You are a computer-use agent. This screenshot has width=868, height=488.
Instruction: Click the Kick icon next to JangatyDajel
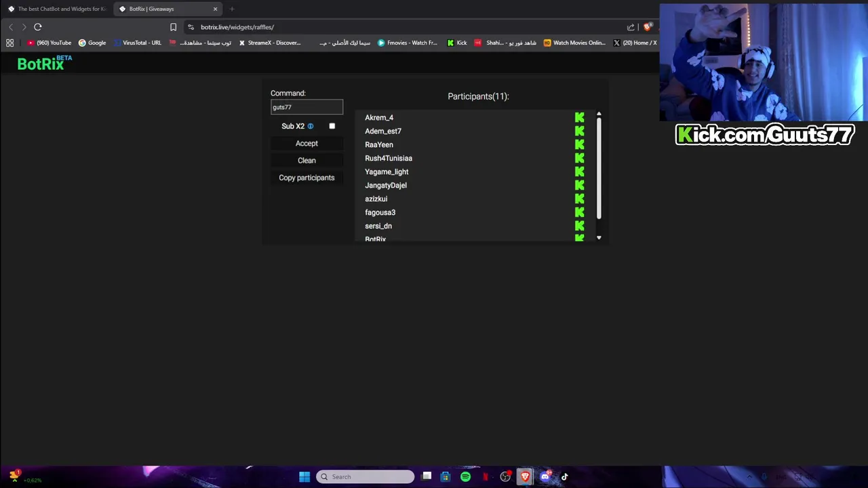click(580, 185)
